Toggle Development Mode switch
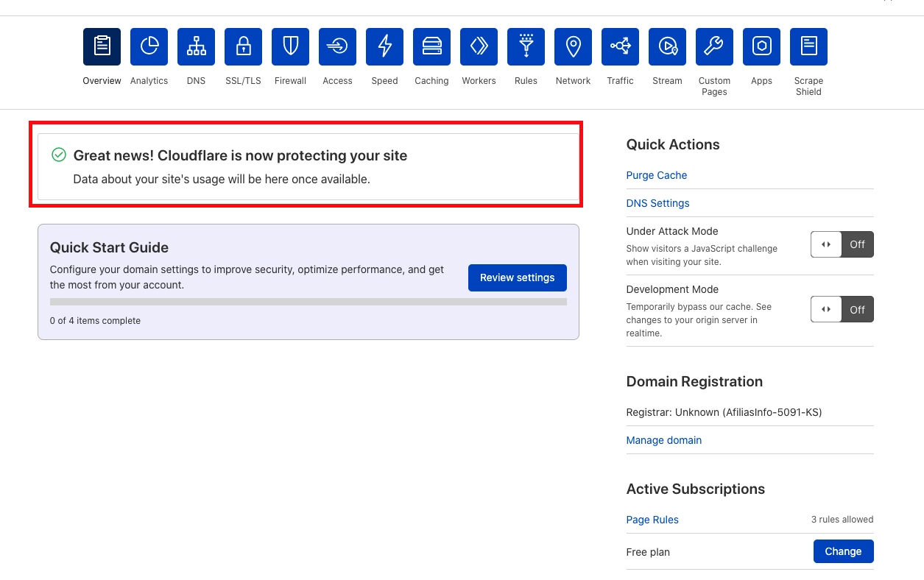The width and height of the screenshot is (924, 580). (x=842, y=310)
